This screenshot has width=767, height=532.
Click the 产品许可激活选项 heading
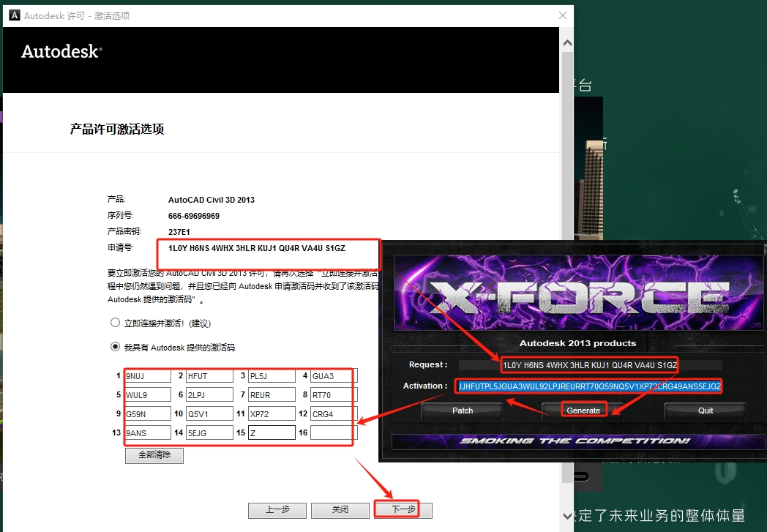tap(117, 129)
